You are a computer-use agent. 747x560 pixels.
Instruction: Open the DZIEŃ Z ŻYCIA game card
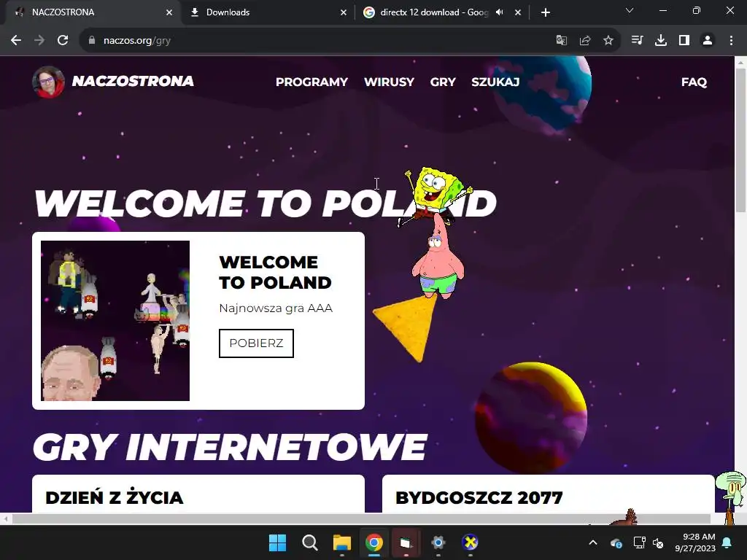[x=198, y=494]
